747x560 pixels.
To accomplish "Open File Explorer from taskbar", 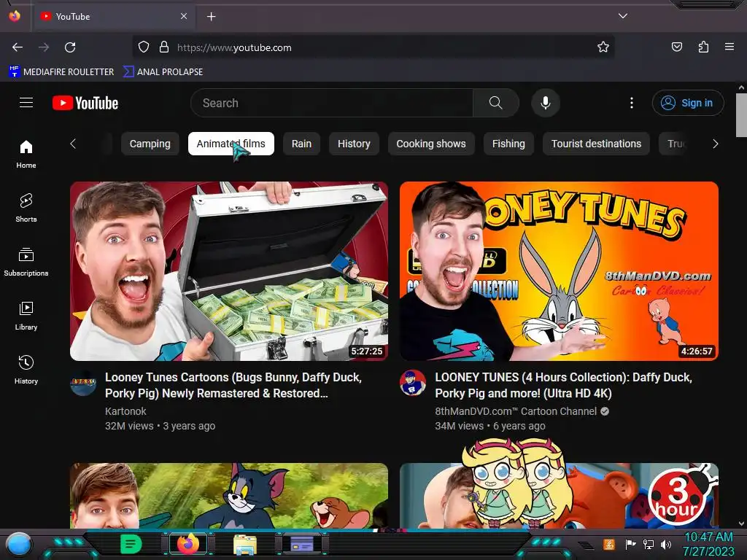I will pos(245,544).
